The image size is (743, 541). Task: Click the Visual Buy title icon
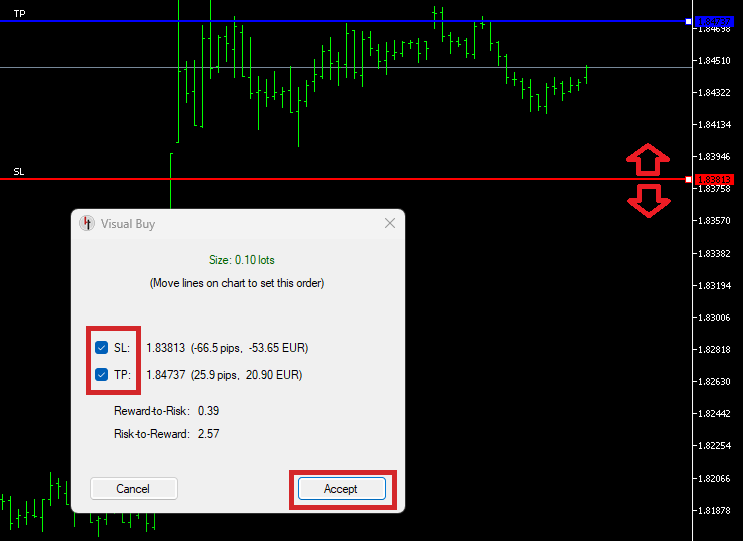point(87,223)
